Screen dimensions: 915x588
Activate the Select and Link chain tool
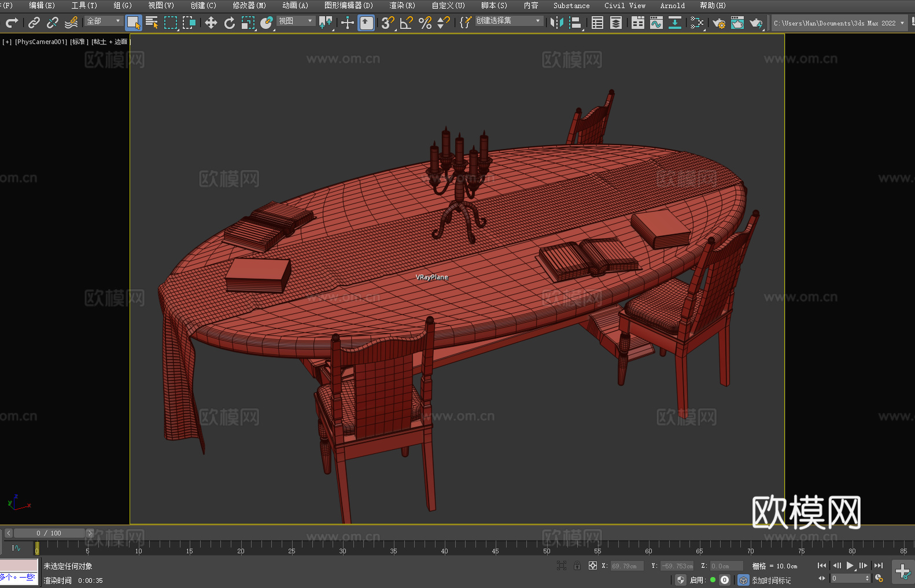point(34,23)
